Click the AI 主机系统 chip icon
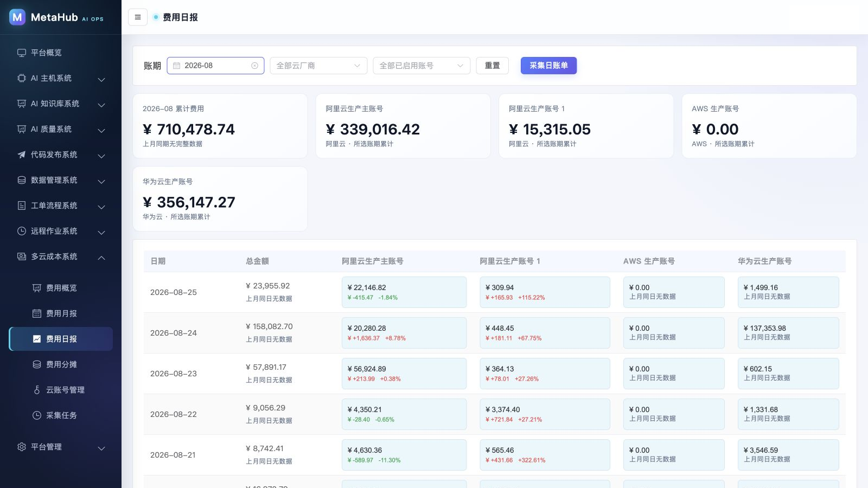This screenshot has height=488, width=868. click(x=22, y=78)
